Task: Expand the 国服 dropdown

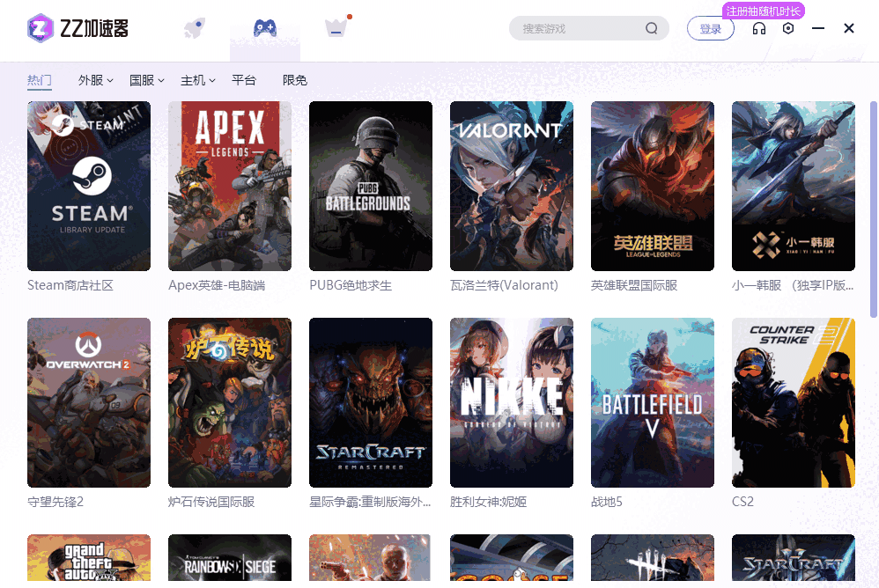Action: pos(146,80)
